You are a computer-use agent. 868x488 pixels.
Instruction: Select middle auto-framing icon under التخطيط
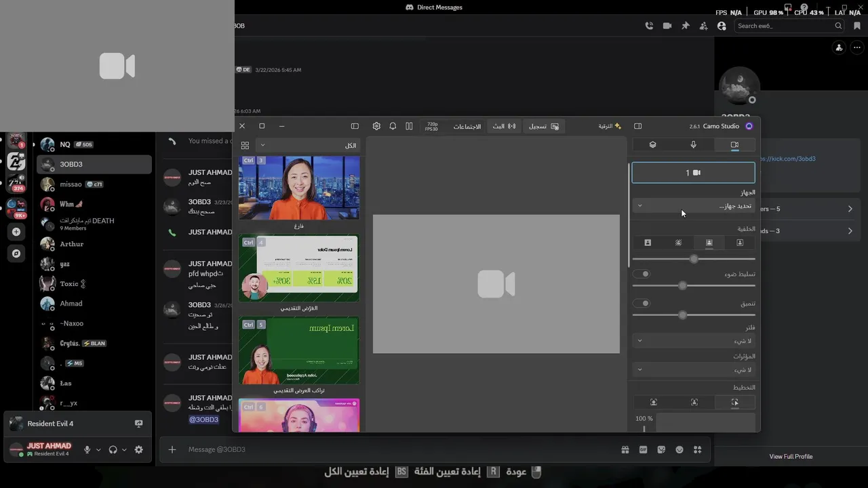tap(694, 402)
